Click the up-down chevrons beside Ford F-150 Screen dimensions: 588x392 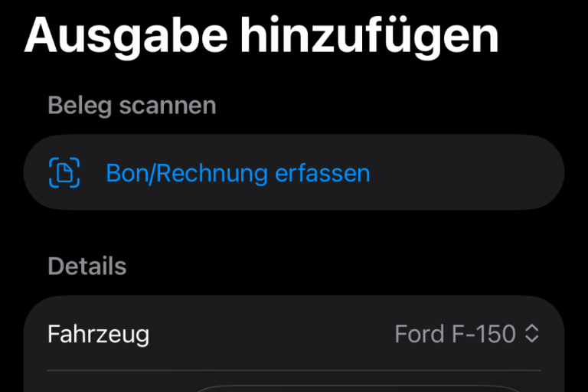532,334
